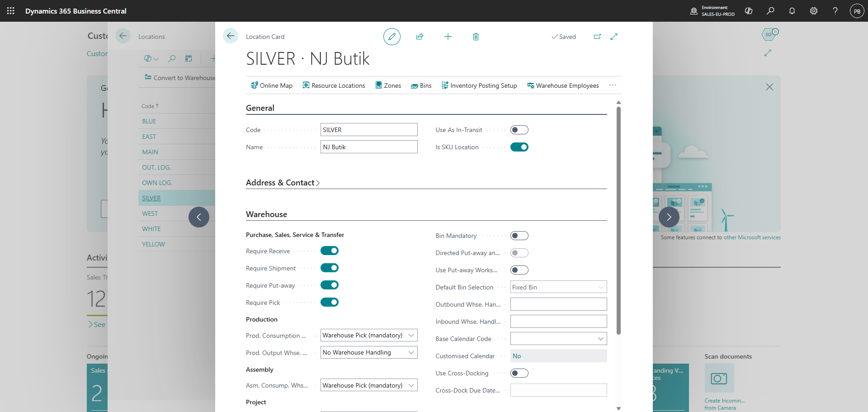Screen dimensions: 868x412
Task: Open Copilot dropdown in Locations list
Action: point(151,58)
